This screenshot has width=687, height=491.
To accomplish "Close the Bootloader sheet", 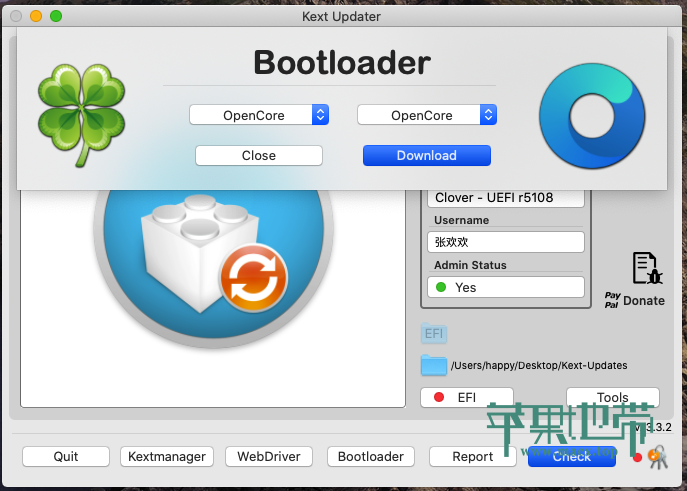I will 259,155.
